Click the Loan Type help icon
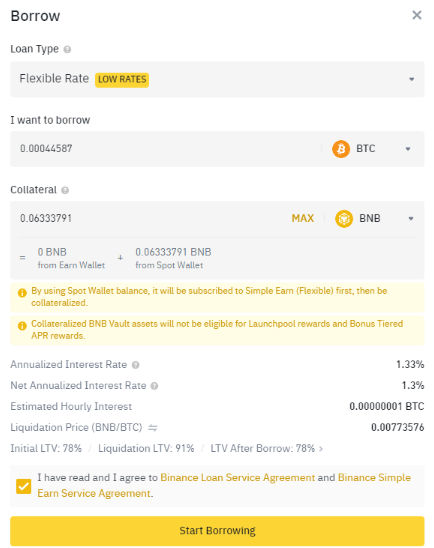The width and height of the screenshot is (434, 548). pyautogui.click(x=67, y=50)
